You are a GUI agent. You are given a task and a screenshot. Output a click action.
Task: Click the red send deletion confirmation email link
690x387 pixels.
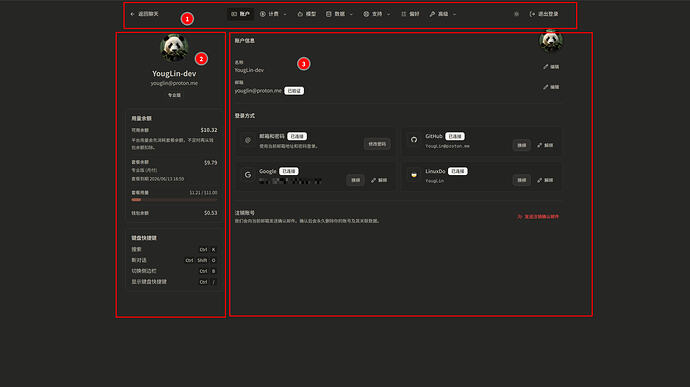coord(538,217)
